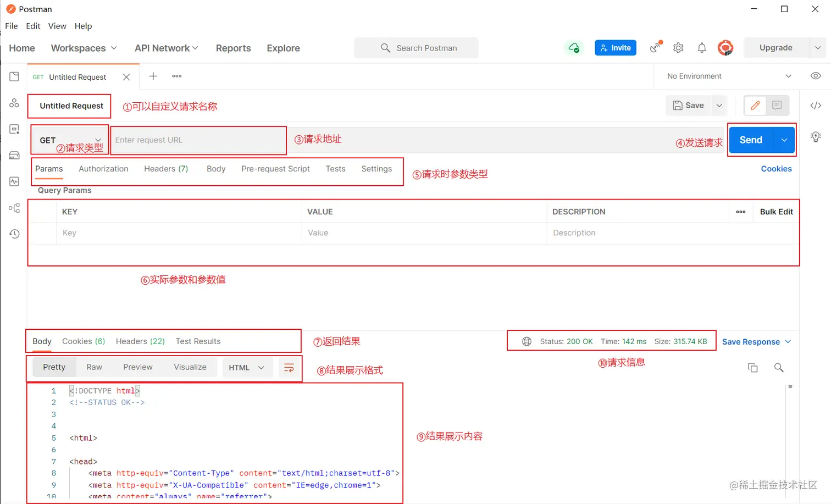Copy the response body with copy icon
This screenshot has height=504, width=831.
[x=753, y=368]
